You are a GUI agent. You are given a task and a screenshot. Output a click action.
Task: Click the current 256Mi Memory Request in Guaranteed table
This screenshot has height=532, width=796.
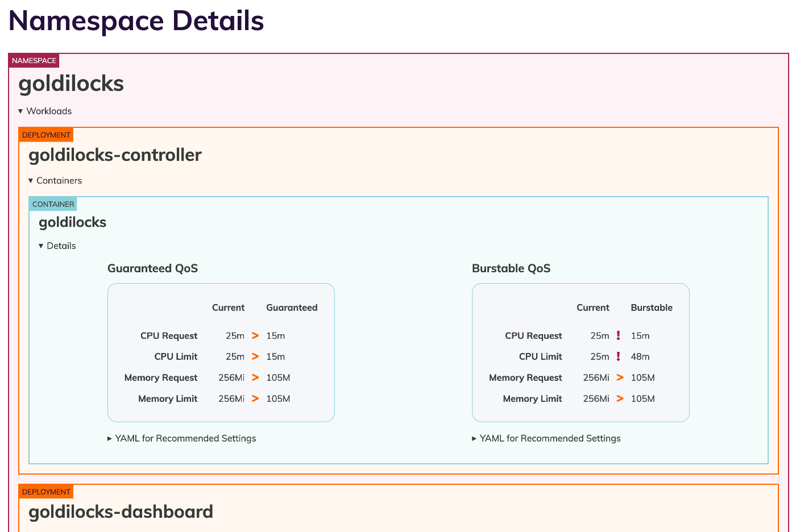coord(231,377)
